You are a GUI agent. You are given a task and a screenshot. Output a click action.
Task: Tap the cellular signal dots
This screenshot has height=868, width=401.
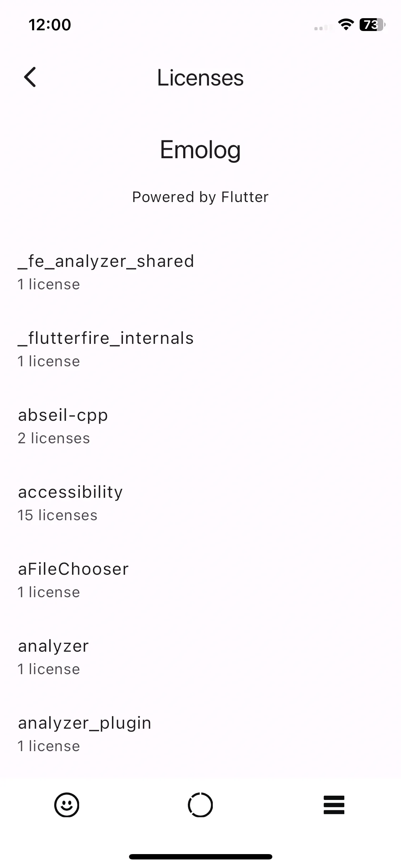click(x=323, y=27)
